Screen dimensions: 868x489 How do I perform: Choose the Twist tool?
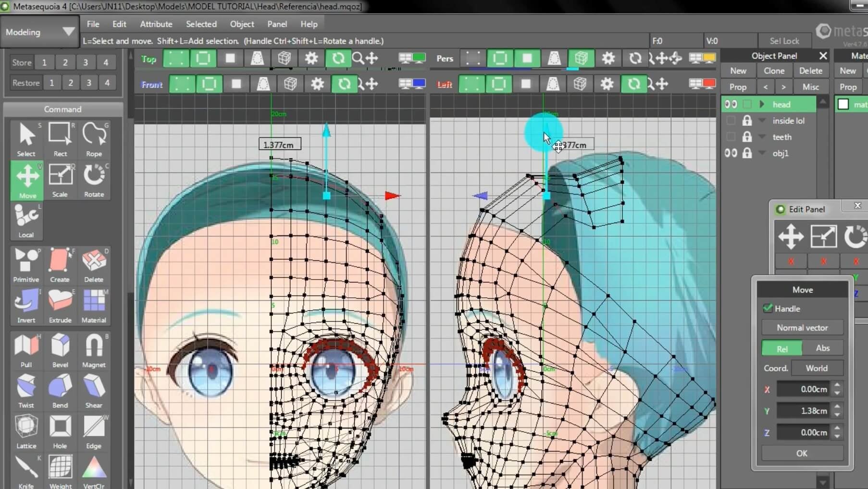coord(26,391)
